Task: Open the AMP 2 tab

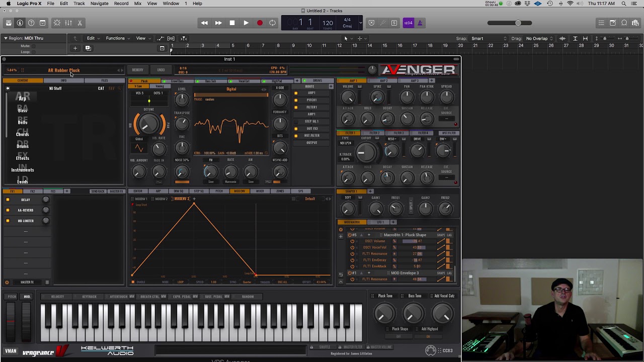Action: click(x=384, y=81)
